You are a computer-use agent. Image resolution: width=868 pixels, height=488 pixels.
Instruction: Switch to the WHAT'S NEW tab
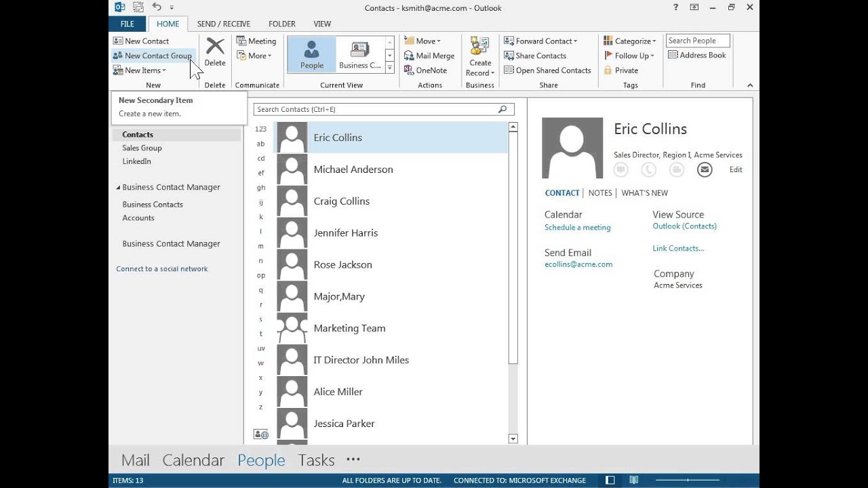click(x=644, y=193)
